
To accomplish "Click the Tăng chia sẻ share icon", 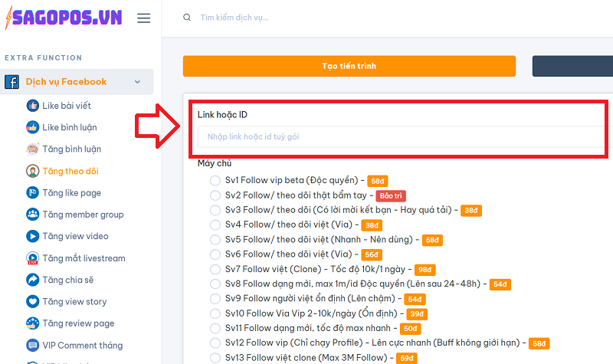I will click(x=32, y=280).
